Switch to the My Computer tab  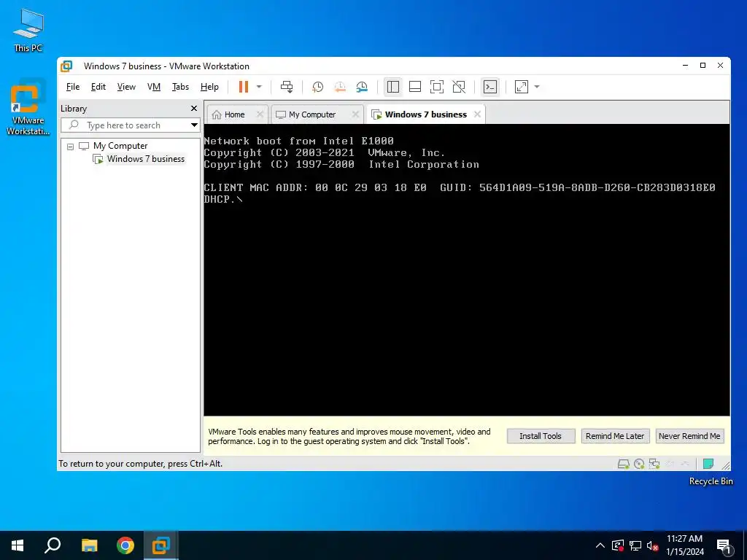[x=312, y=114]
